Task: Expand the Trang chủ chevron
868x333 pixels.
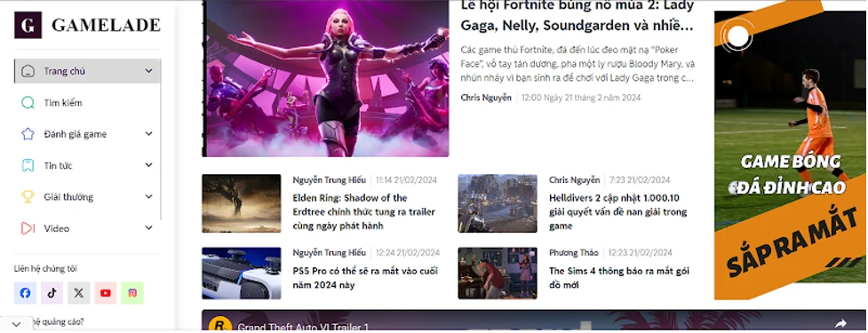Action: tap(148, 71)
